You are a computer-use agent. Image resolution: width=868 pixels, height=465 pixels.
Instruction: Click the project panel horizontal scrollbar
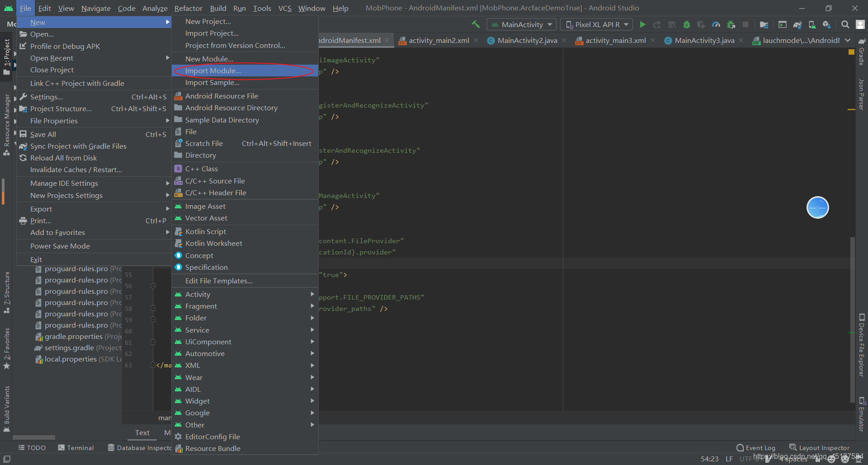point(34,437)
